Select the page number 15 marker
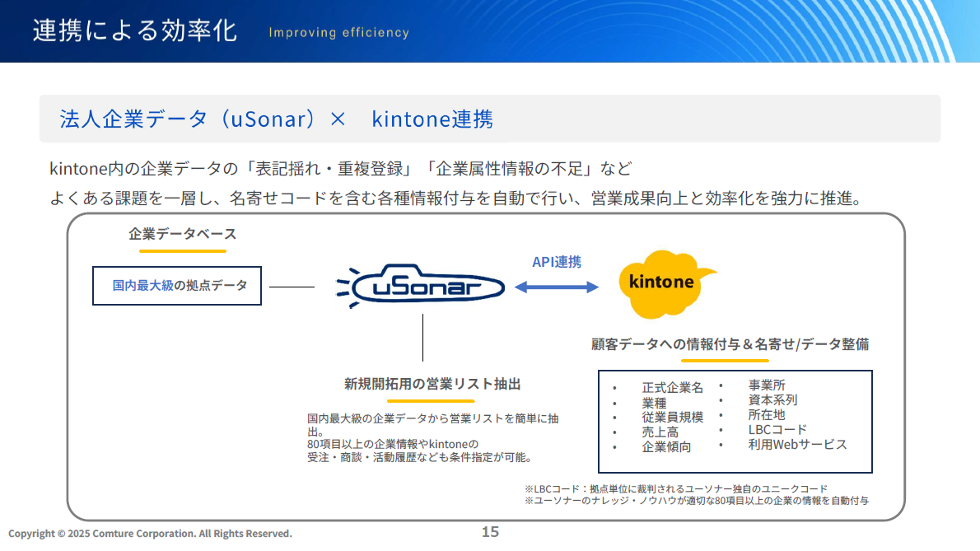Screen dimensions: 980x551 pyautogui.click(x=490, y=533)
